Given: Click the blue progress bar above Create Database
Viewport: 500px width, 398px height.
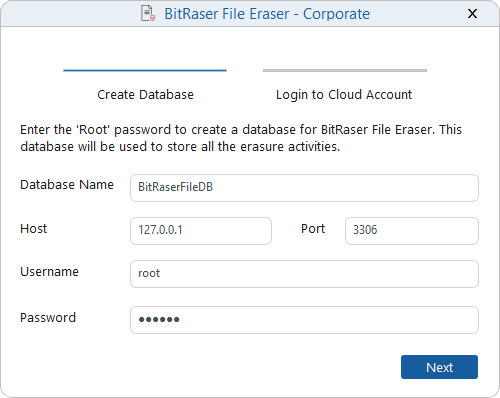Looking at the screenshot, I should (145, 70).
